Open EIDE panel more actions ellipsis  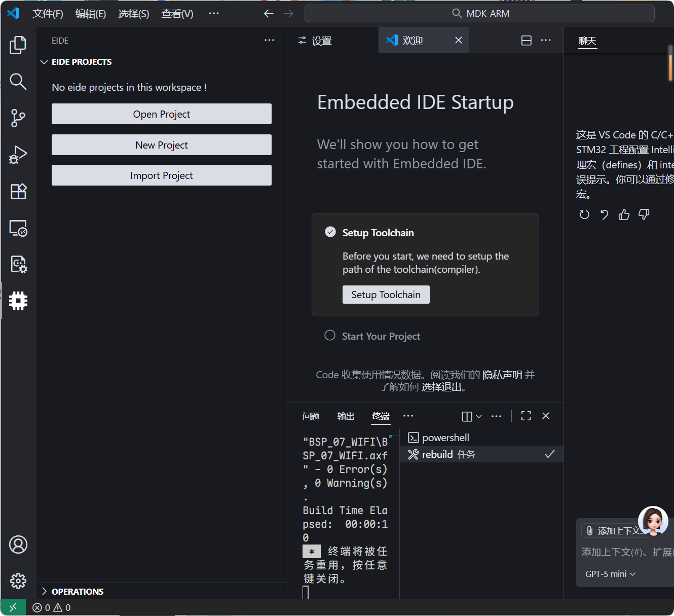click(x=269, y=40)
